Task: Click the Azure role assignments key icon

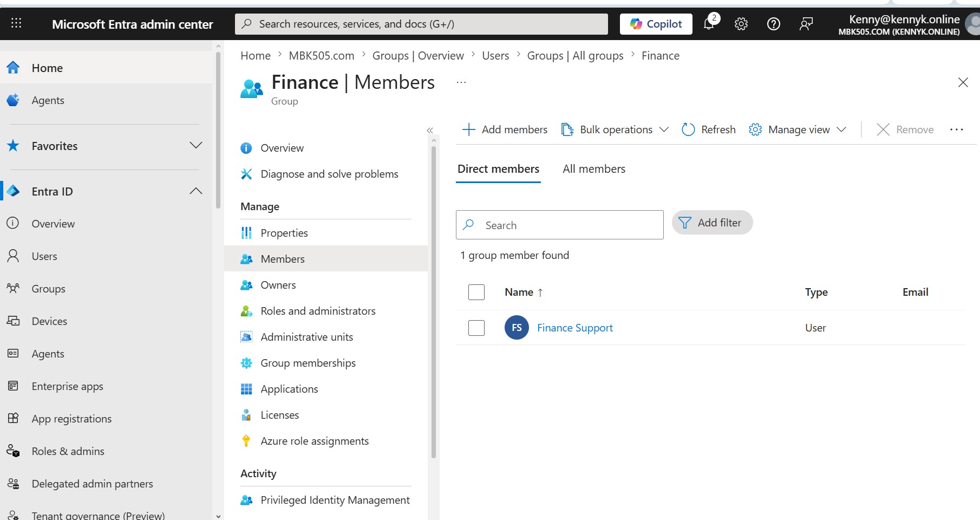Action: (246, 441)
